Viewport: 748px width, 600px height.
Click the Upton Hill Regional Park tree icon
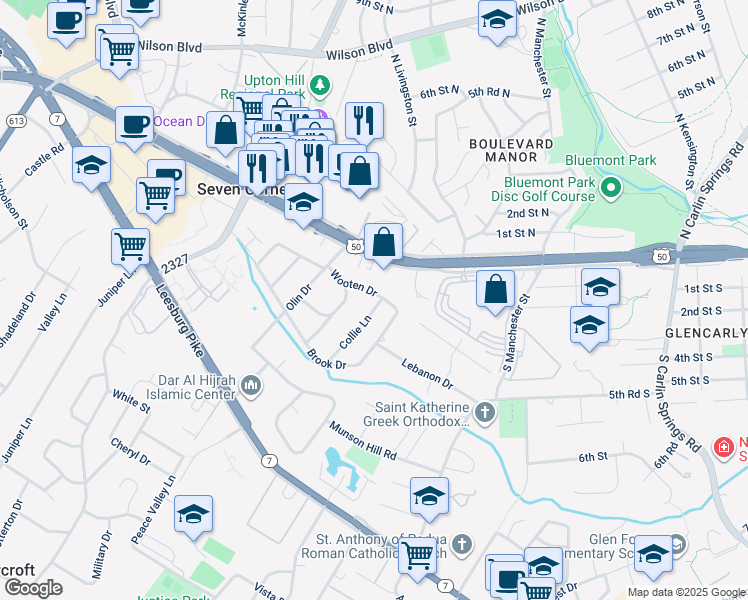click(x=320, y=85)
